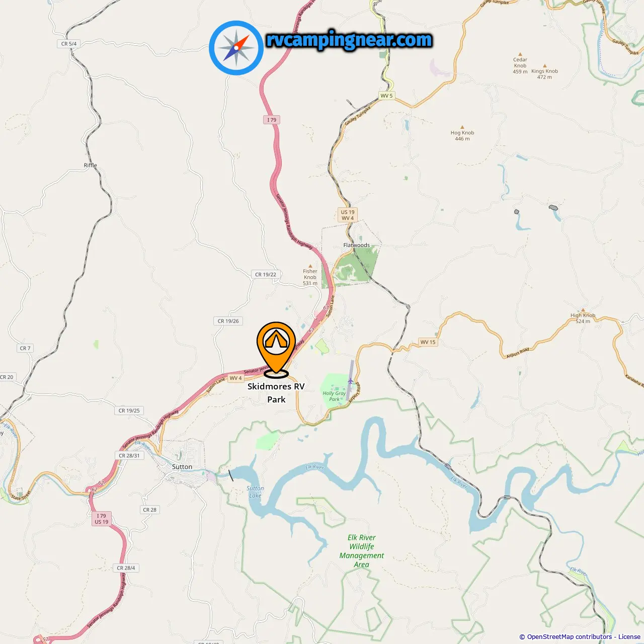This screenshot has width=644, height=644.
Task: Click the airport plane icon near Holly Gray Park
Action: pos(350,381)
